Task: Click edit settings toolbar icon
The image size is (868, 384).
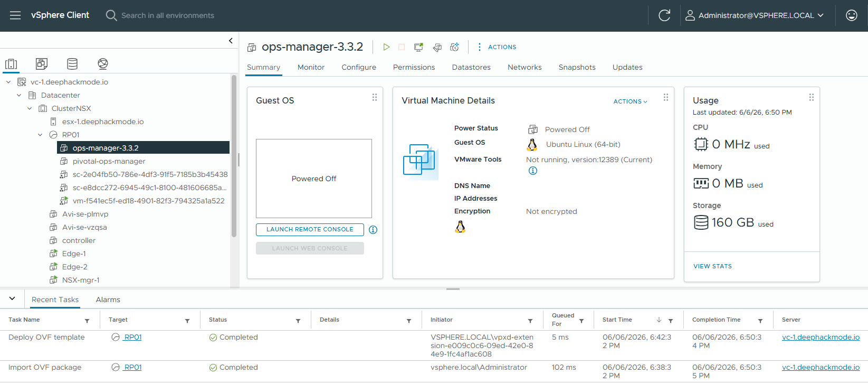Action: click(437, 48)
